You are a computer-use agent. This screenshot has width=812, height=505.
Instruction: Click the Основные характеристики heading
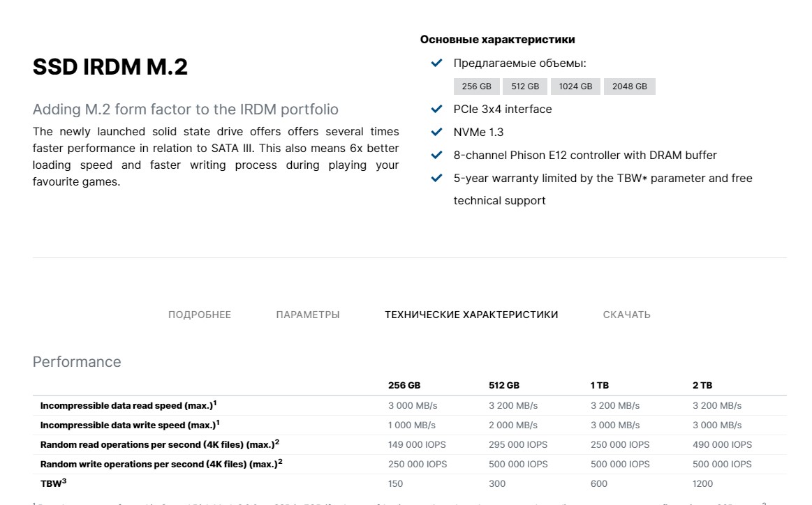click(497, 39)
